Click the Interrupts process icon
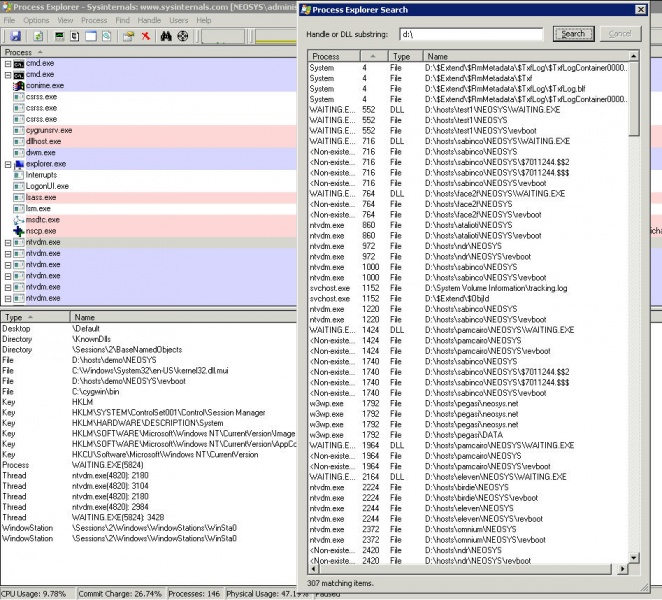Image resolution: width=662 pixels, height=600 pixels. (x=19, y=175)
